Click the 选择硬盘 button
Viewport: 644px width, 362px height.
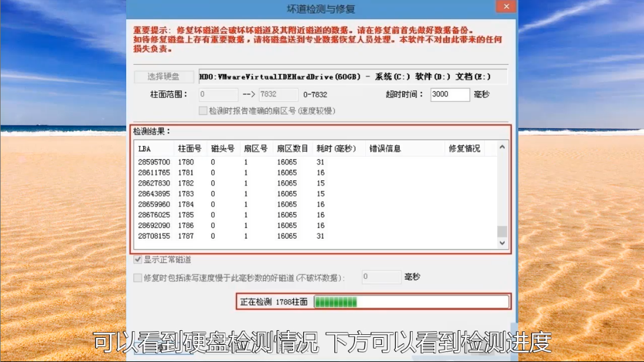click(163, 77)
